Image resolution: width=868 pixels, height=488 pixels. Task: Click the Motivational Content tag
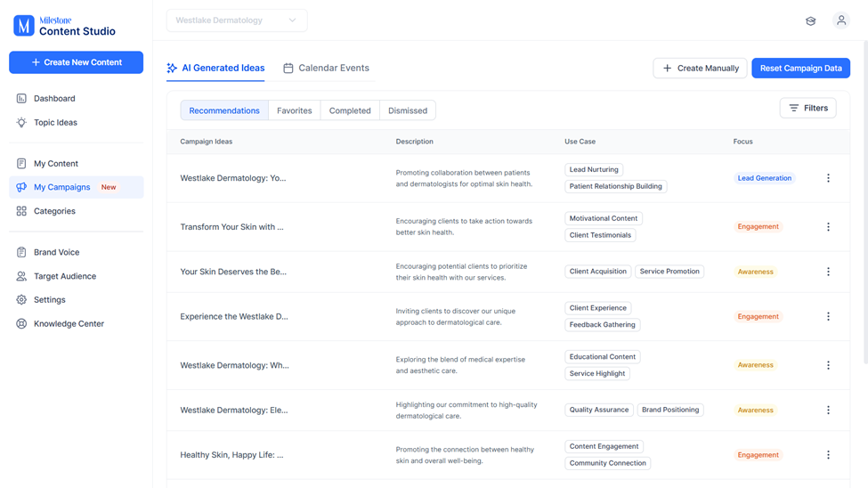click(x=604, y=218)
